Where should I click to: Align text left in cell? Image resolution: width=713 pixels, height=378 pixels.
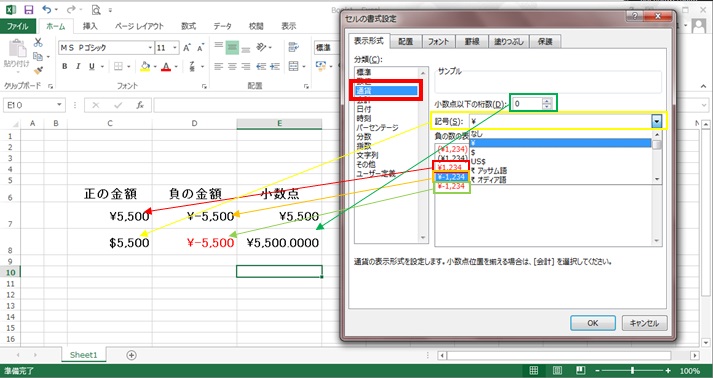(219, 66)
